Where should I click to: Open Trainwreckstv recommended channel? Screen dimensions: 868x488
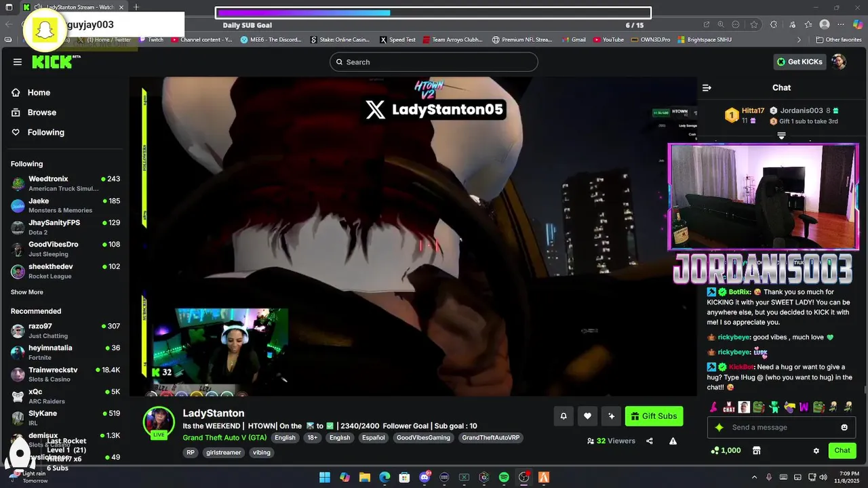[66, 374]
